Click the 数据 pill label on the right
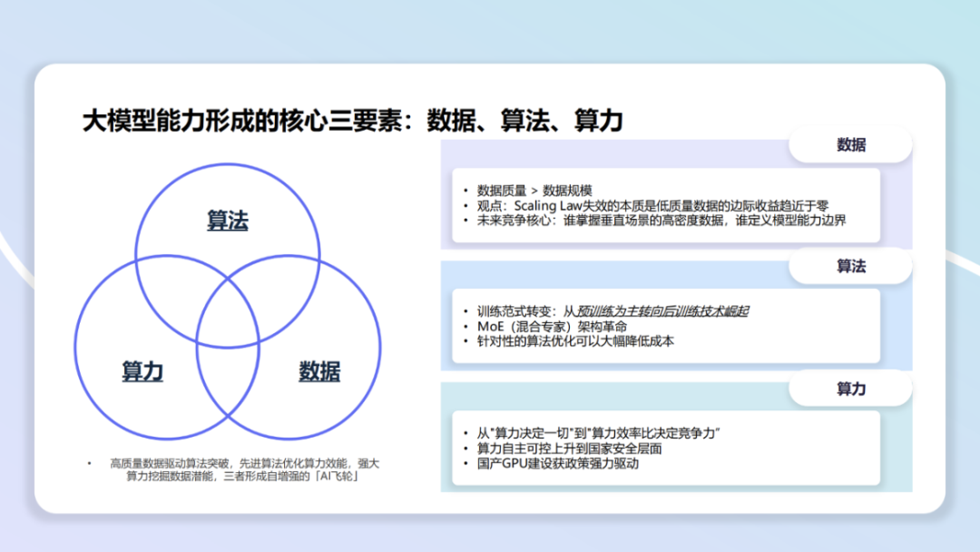 pyautogui.click(x=850, y=145)
